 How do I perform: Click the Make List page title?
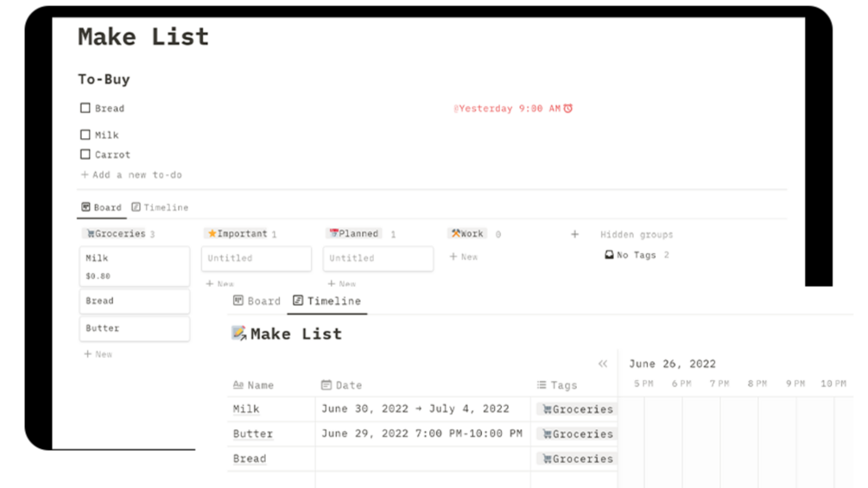[143, 36]
